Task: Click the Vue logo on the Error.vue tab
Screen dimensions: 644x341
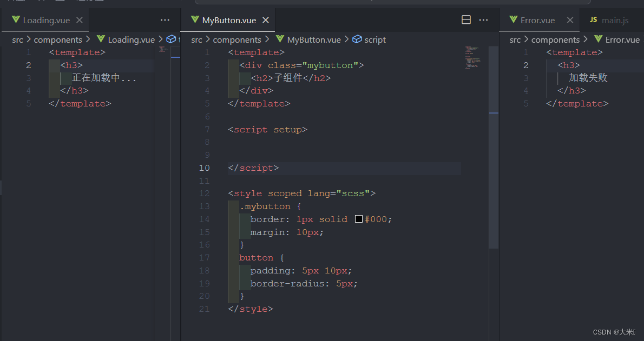Action: [512, 19]
